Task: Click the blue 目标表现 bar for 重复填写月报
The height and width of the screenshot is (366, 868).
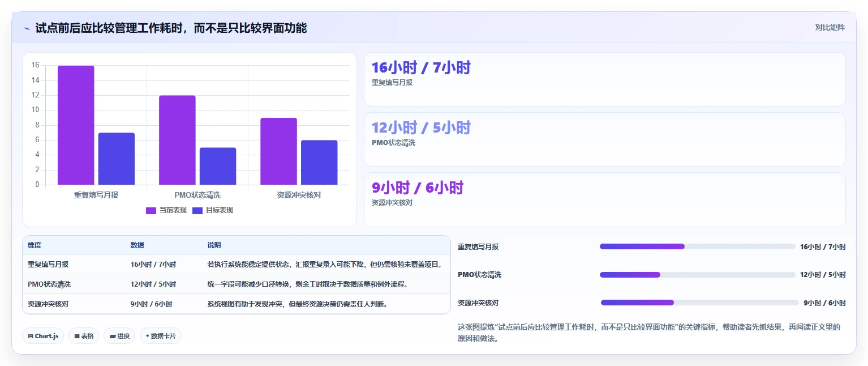Action: tap(117, 159)
